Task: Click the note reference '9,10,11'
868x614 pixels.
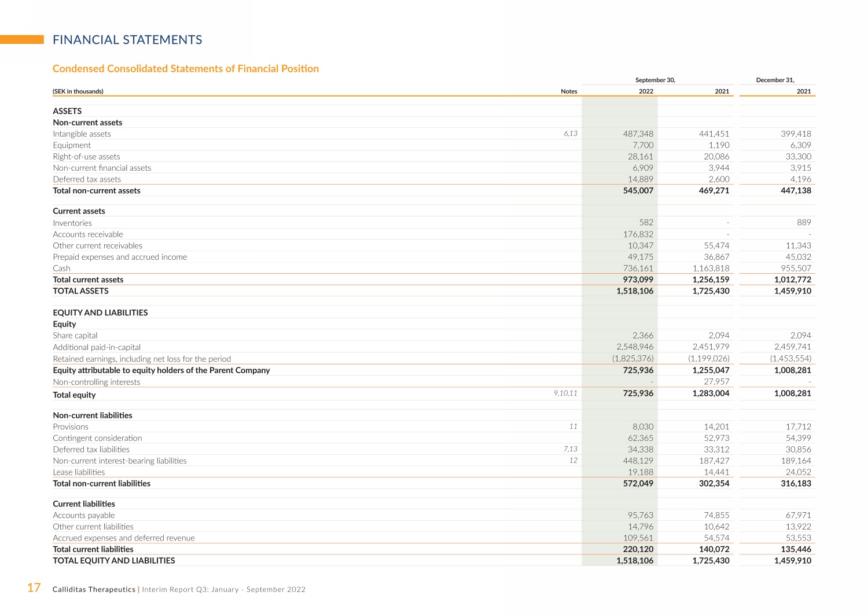Action: pos(565,394)
